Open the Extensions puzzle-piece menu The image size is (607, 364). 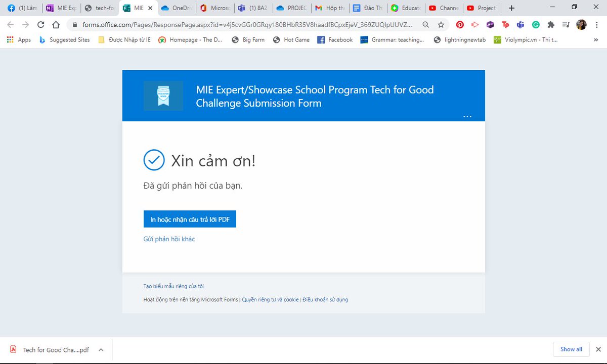[x=551, y=24]
